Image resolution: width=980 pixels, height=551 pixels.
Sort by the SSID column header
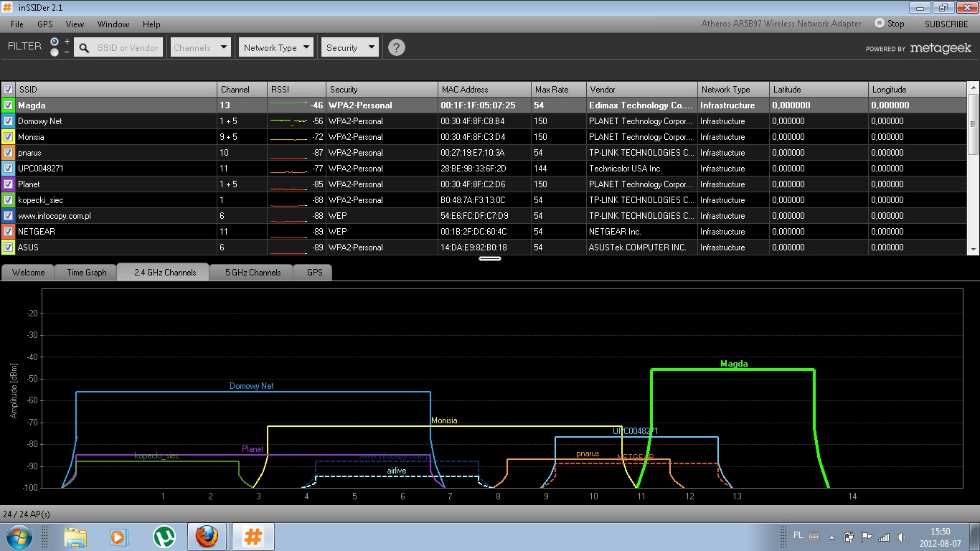(117, 89)
